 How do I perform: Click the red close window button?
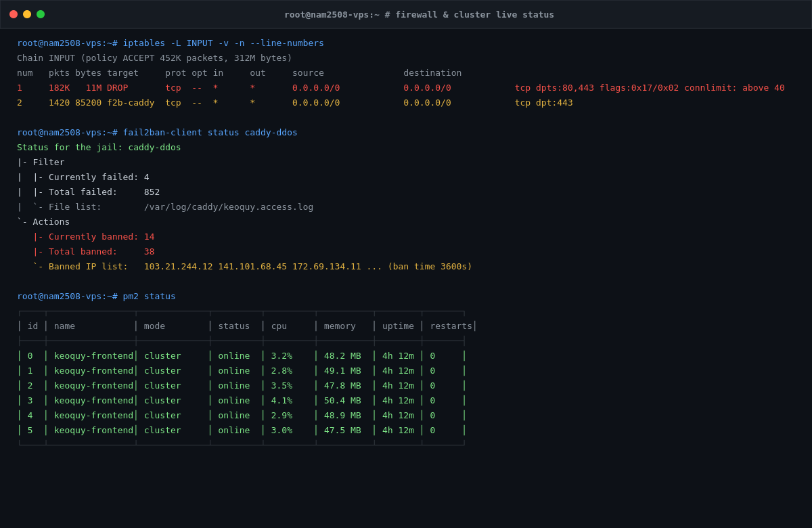point(14,14)
